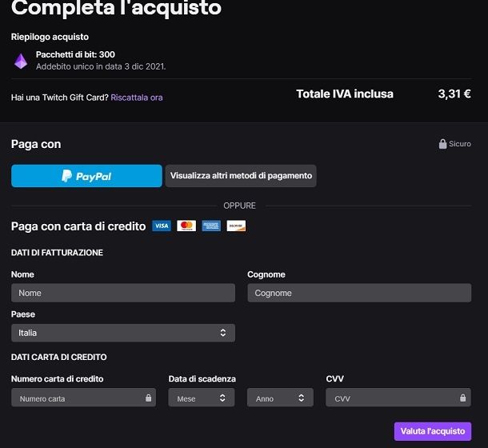Click the Pacchetti di bit: 300 text
The width and height of the screenshot is (488, 448).
coord(75,54)
